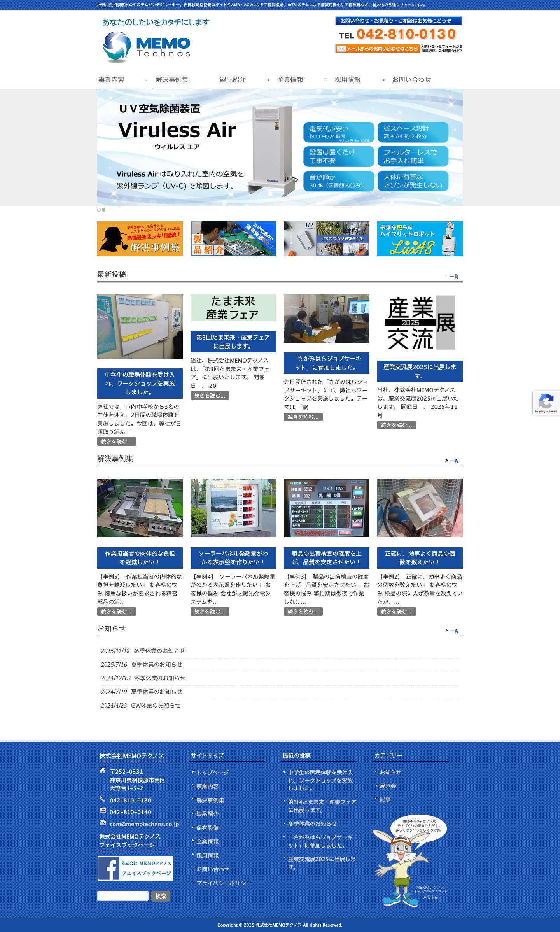Open さがみはらジョブサーキット post title
560x932 pixels.
(x=327, y=363)
